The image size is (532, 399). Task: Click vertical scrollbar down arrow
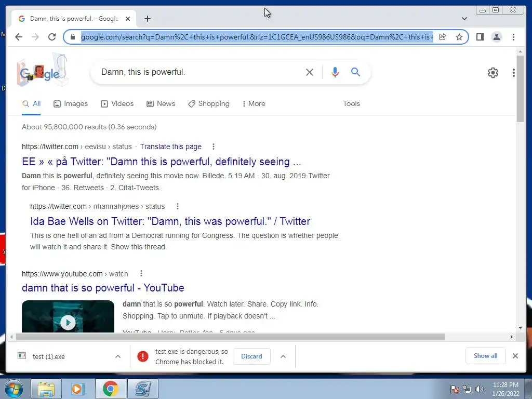[520, 328]
